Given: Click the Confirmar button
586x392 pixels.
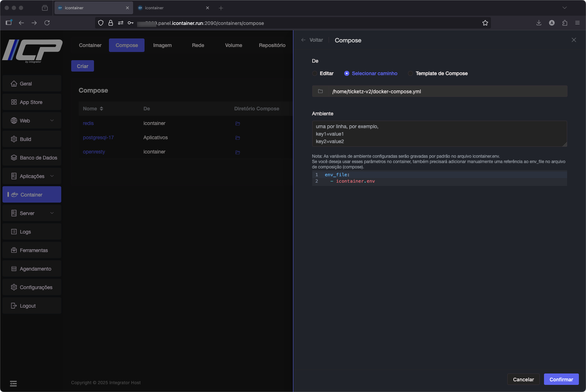Looking at the screenshot, I should (561, 380).
